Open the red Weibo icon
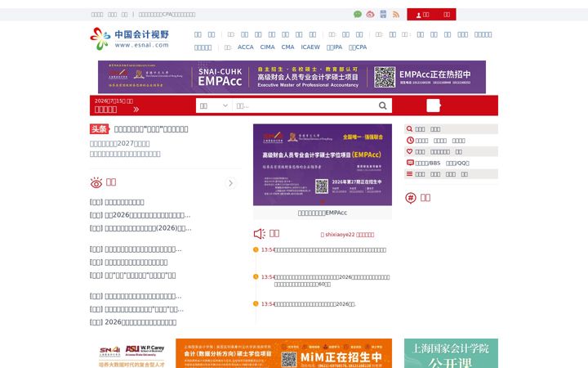Viewport: 588px width, 368px height. click(370, 14)
